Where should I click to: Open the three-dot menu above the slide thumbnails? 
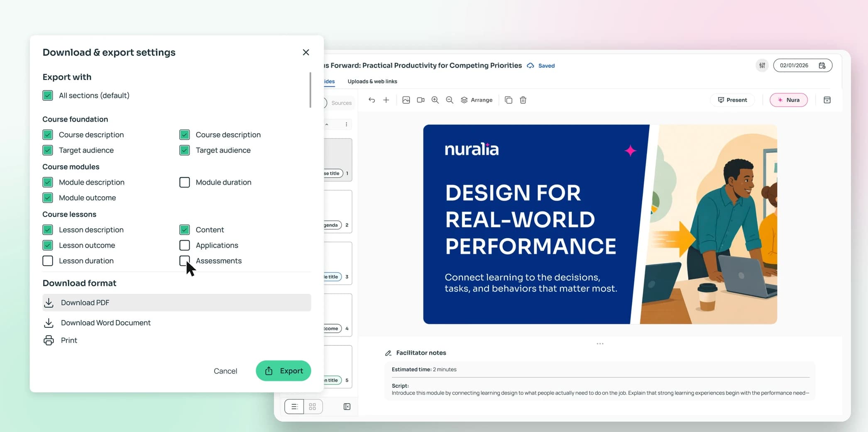(x=346, y=124)
